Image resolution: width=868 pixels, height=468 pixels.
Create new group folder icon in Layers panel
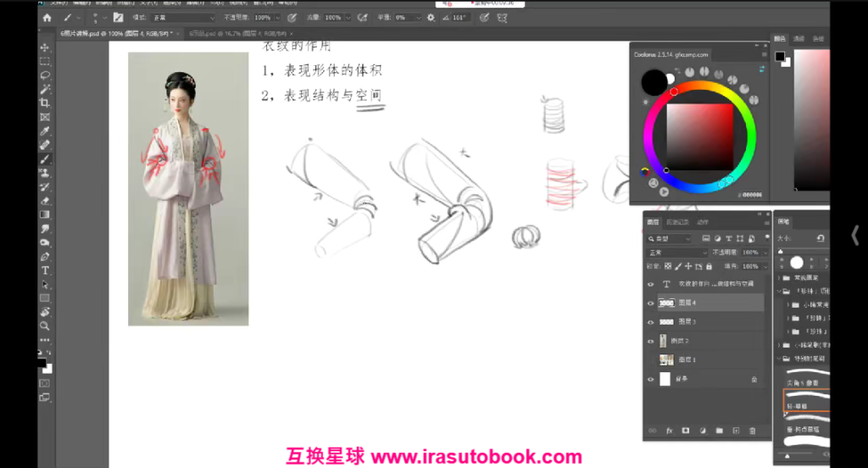(x=719, y=431)
